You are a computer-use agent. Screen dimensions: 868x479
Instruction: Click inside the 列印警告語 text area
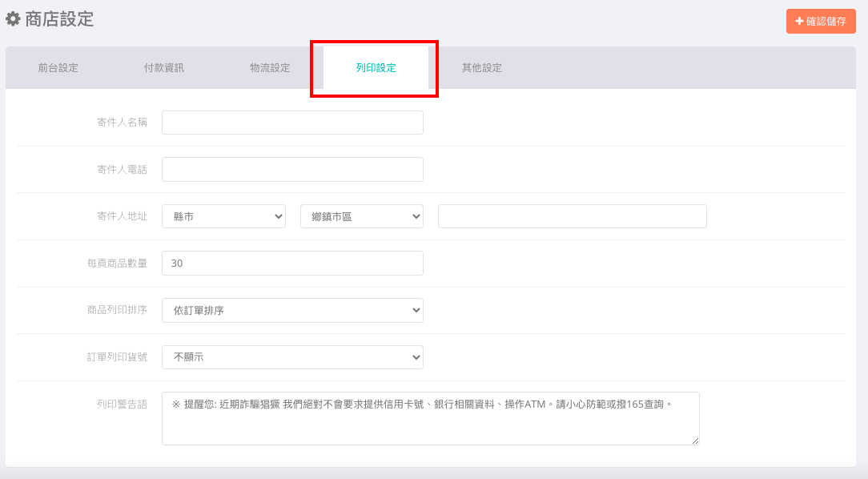click(431, 419)
